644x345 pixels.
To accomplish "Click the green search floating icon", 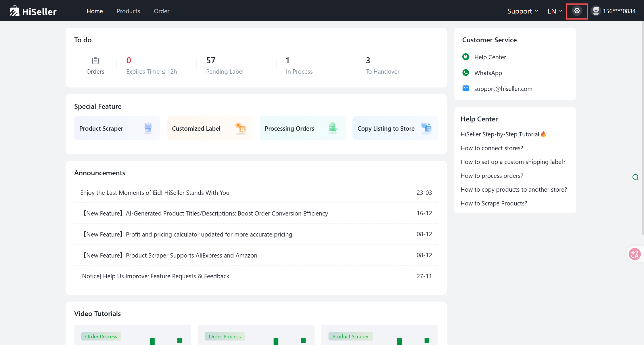I will point(635,177).
